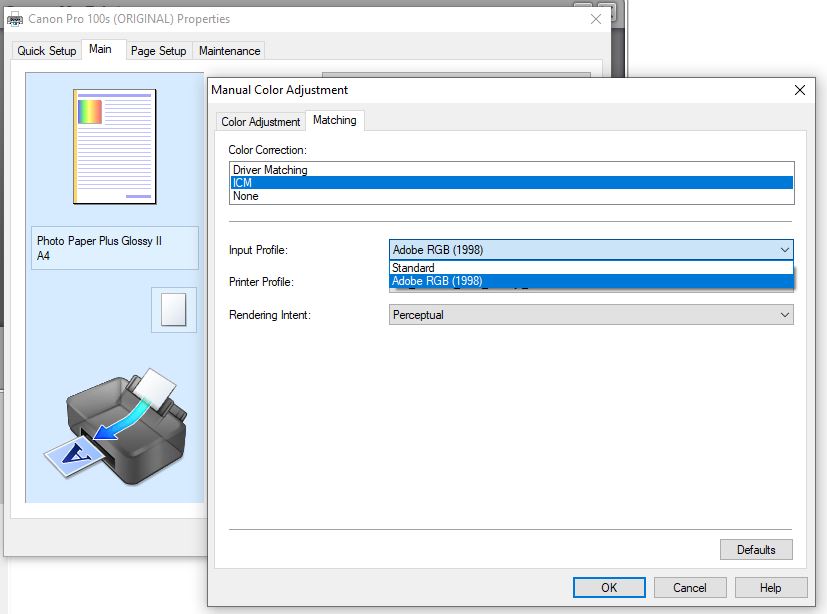Close the Manual Color Adjustment dialog
The height and width of the screenshot is (614, 827).
pos(799,90)
